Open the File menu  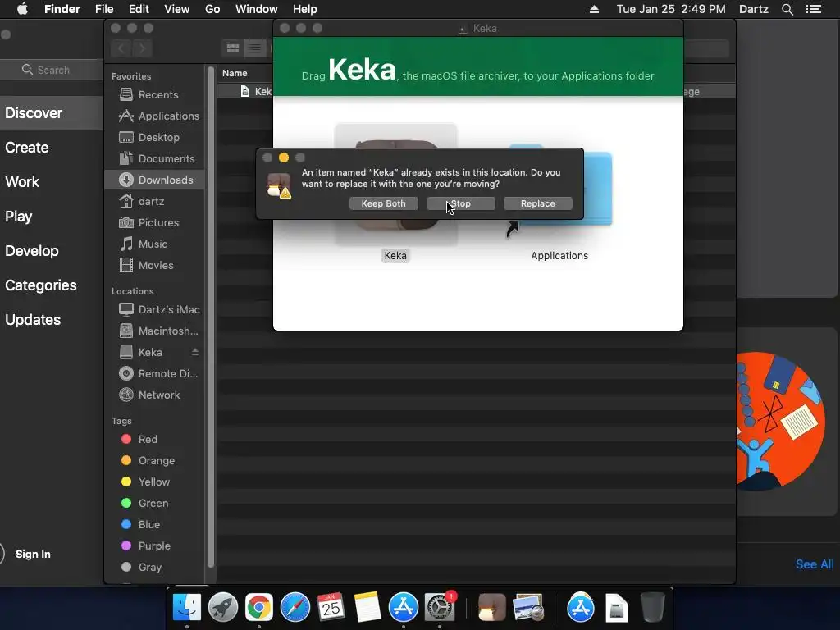[x=104, y=9]
